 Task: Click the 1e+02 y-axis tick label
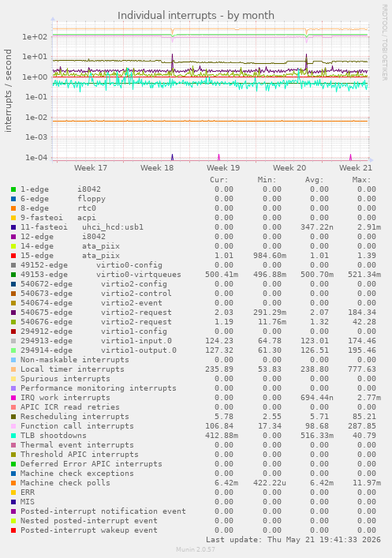pos(35,36)
